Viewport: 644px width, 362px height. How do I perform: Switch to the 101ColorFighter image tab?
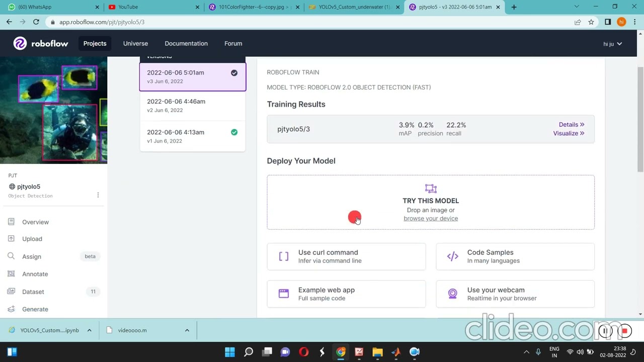[253, 7]
